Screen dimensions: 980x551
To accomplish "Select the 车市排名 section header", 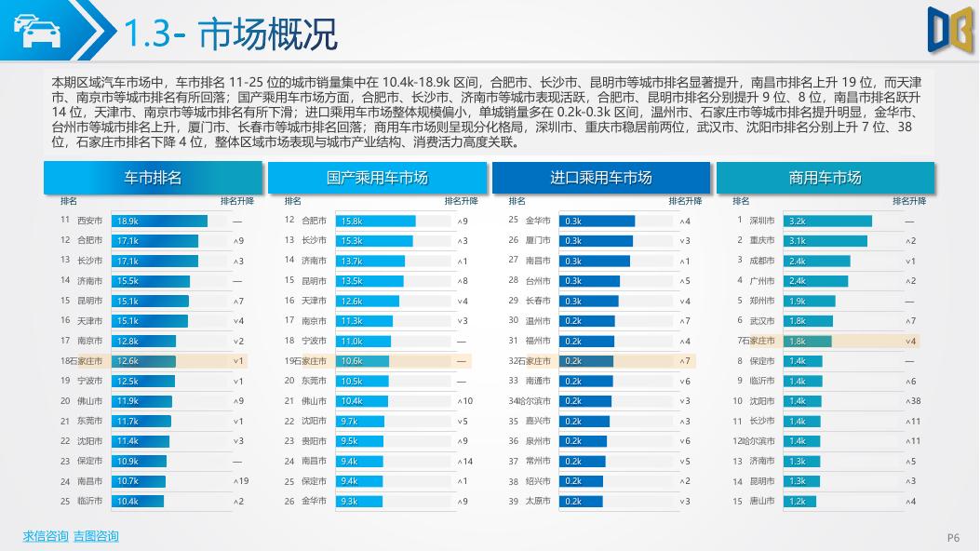I will (152, 178).
